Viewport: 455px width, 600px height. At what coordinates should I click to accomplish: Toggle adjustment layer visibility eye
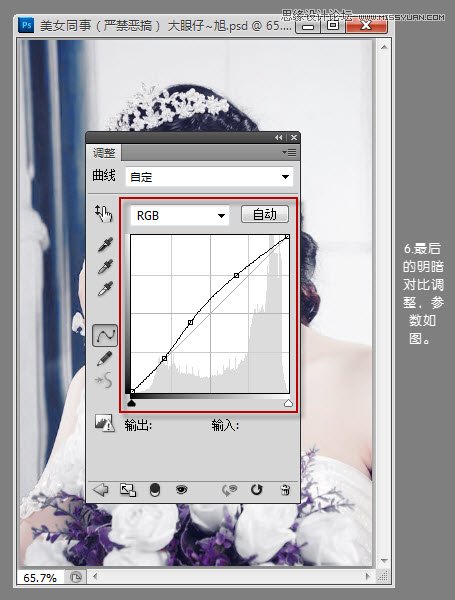181,489
